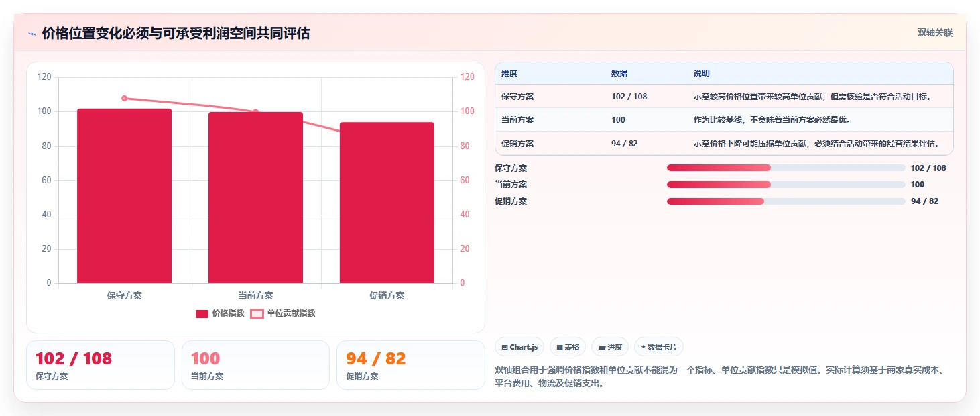Open the 94 / 82 促销方案 data card
980x416 pixels.
point(410,365)
